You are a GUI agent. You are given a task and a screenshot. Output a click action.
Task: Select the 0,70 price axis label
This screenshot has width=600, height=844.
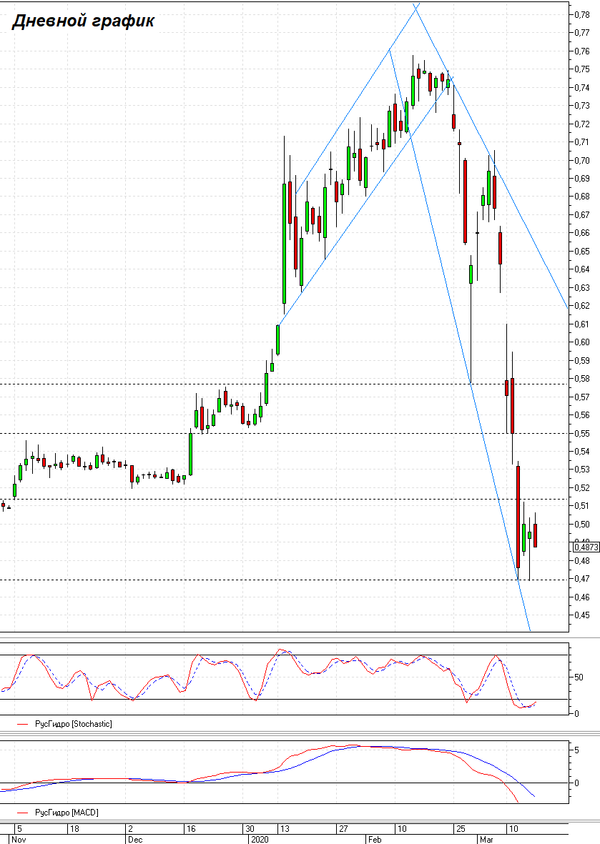pyautogui.click(x=582, y=160)
